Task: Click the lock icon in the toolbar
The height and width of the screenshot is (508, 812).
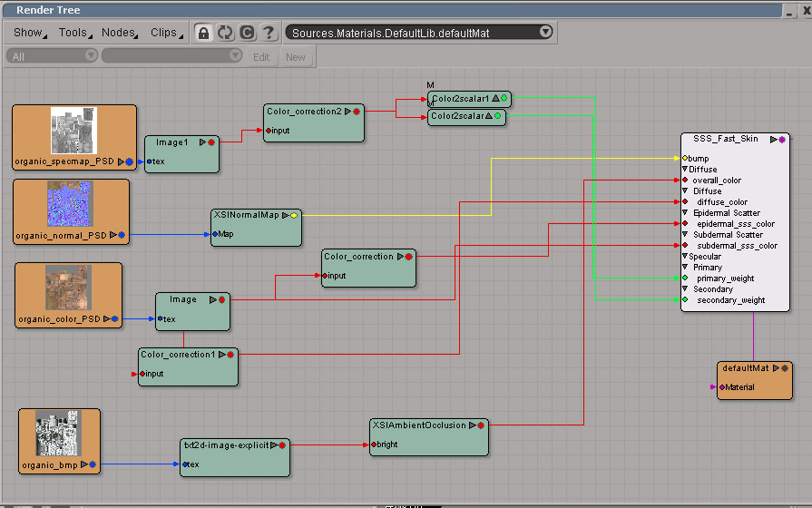Action: pos(203,33)
